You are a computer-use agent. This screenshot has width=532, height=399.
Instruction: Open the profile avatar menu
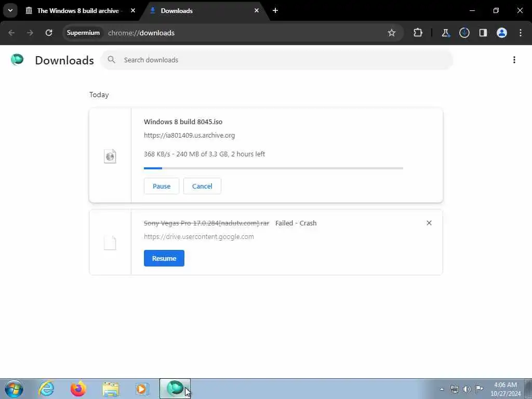pos(502,33)
